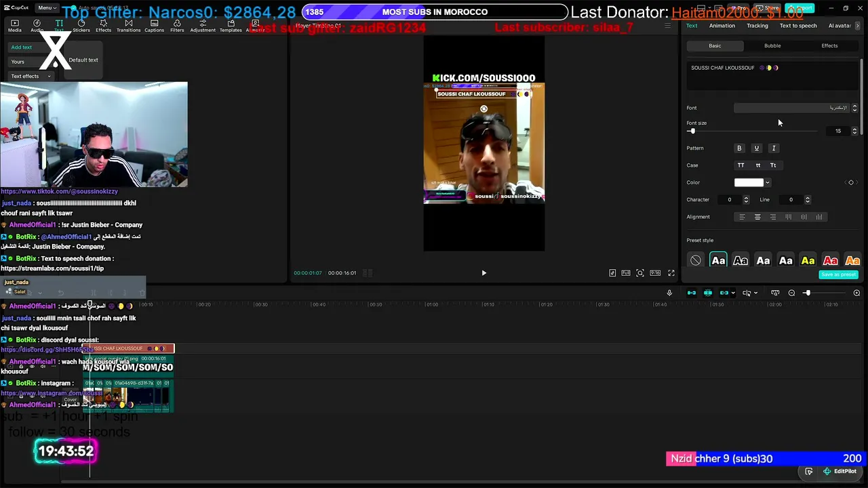Open the Media panel
Image resolution: width=868 pixels, height=488 pixels.
point(14,26)
